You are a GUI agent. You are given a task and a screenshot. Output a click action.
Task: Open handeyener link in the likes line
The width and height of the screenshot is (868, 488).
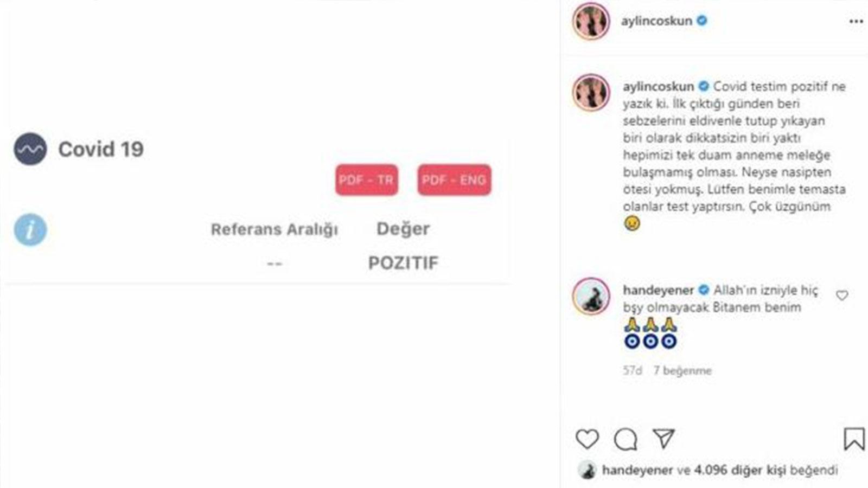637,470
